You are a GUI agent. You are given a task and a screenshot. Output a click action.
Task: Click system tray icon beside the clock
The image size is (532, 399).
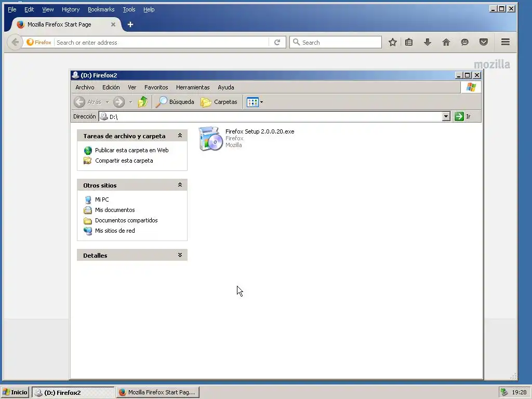[504, 392]
